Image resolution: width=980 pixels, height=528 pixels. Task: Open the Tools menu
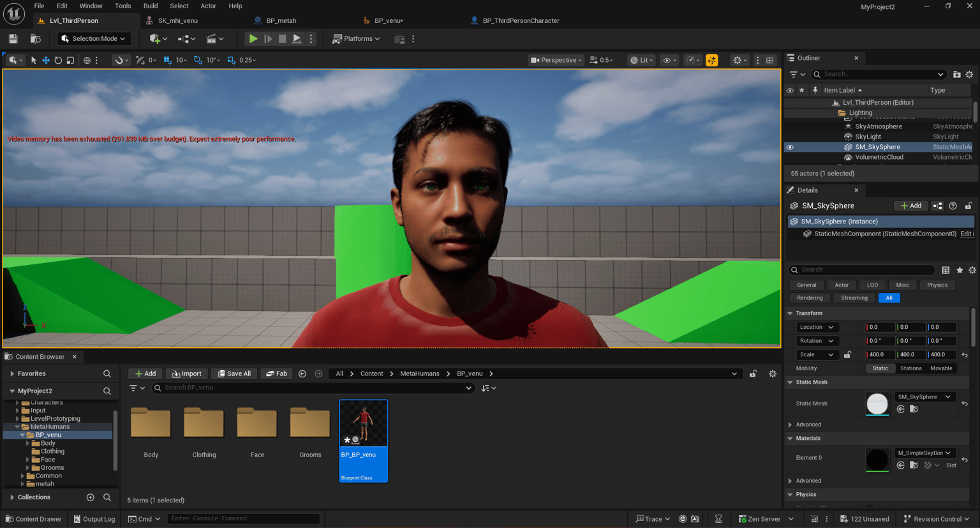click(x=122, y=6)
